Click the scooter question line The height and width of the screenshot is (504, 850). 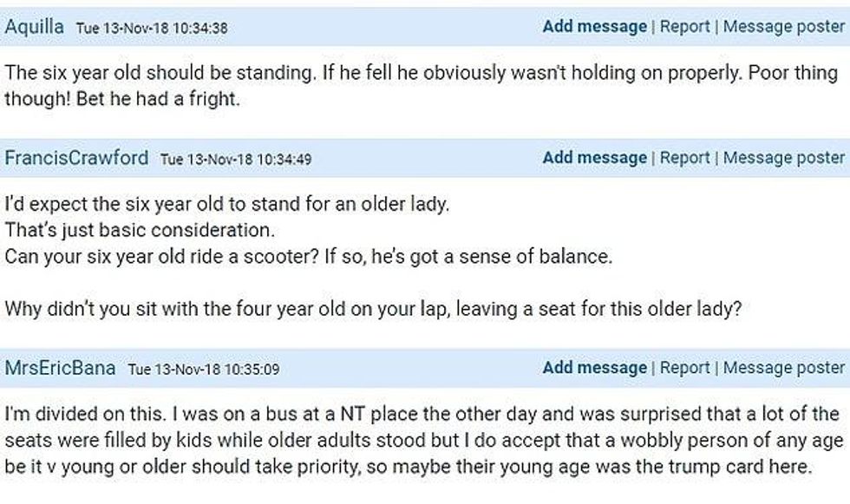[309, 256]
